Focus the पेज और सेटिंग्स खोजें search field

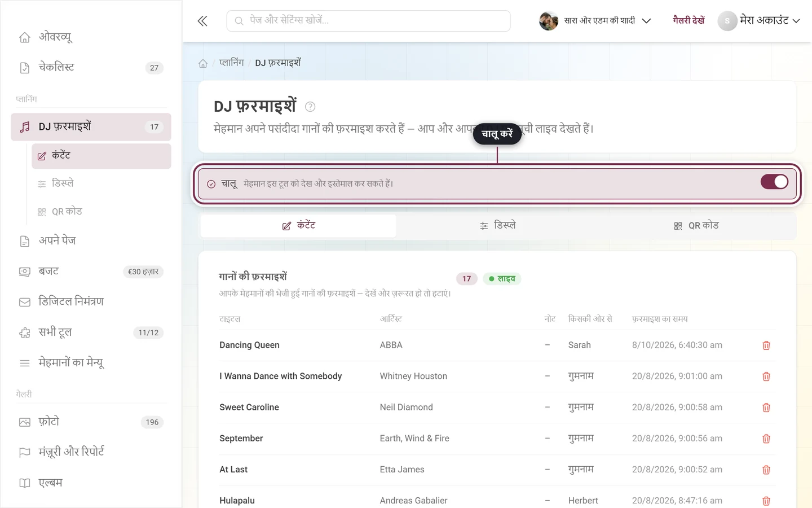pos(368,21)
